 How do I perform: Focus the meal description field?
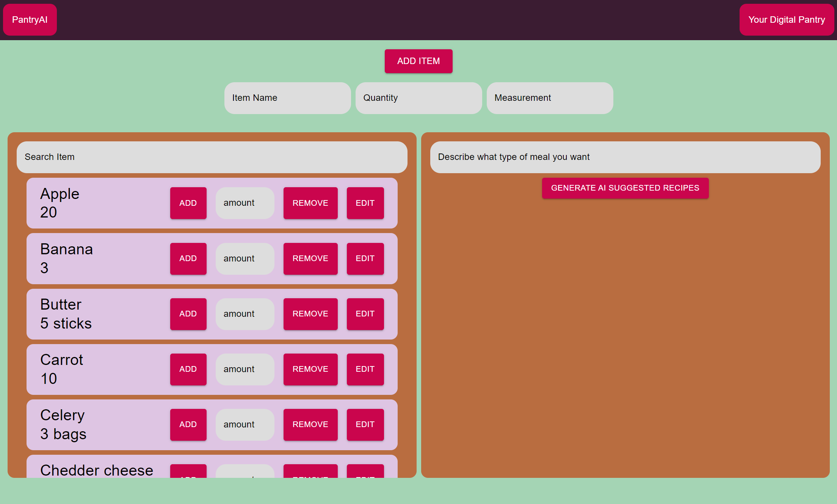pyautogui.click(x=625, y=157)
